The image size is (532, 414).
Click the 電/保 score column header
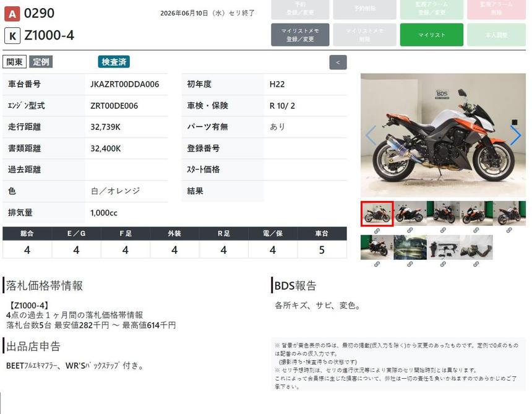tap(273, 233)
